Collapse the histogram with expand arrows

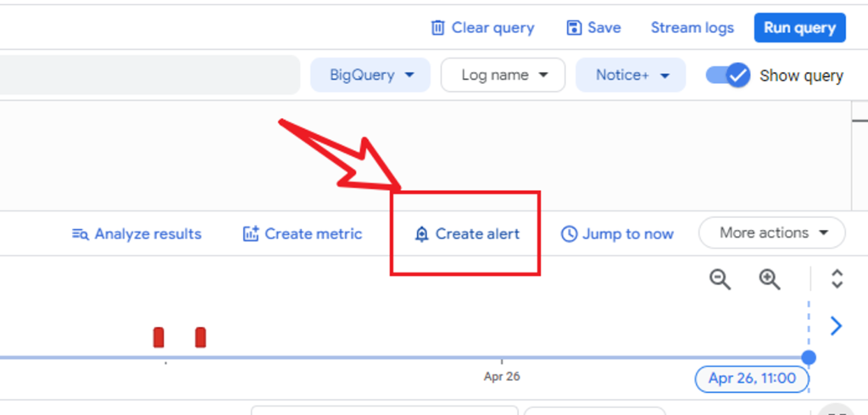pyautogui.click(x=837, y=279)
